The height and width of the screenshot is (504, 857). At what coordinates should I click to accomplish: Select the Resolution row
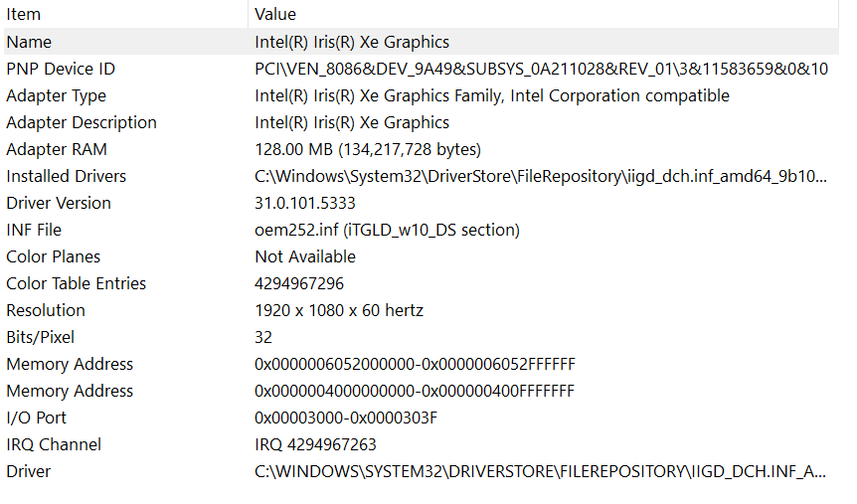click(x=421, y=309)
